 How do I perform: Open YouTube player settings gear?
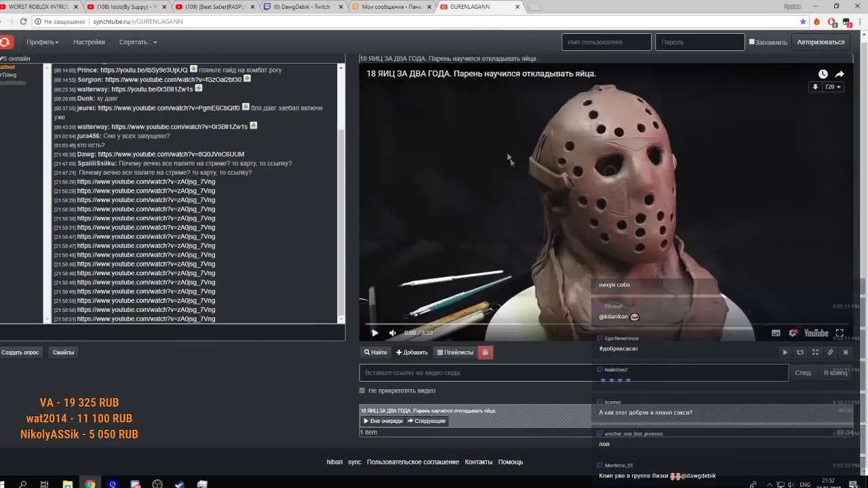point(793,333)
